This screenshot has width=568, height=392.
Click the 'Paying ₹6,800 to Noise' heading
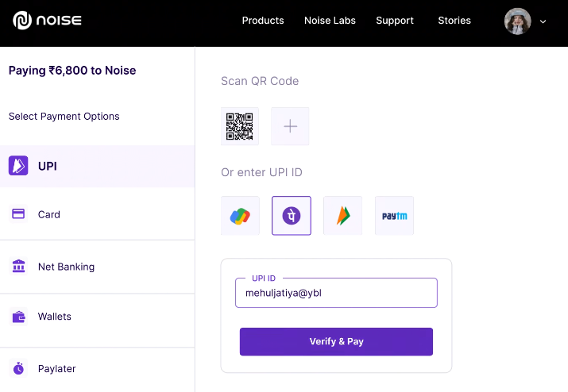coord(72,70)
